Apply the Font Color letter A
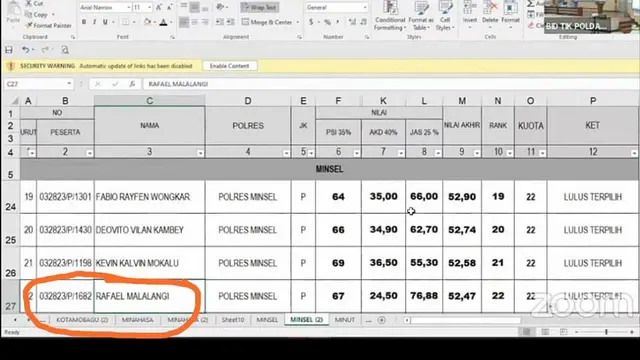 tap(163, 22)
